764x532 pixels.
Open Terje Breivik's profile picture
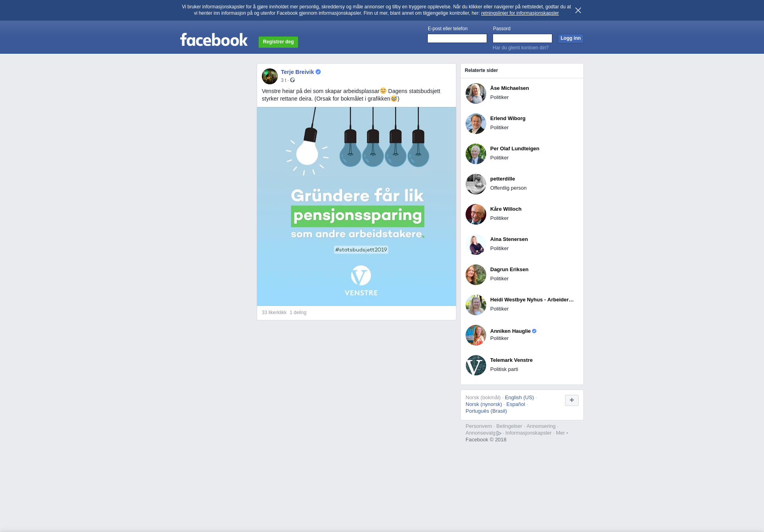(270, 76)
